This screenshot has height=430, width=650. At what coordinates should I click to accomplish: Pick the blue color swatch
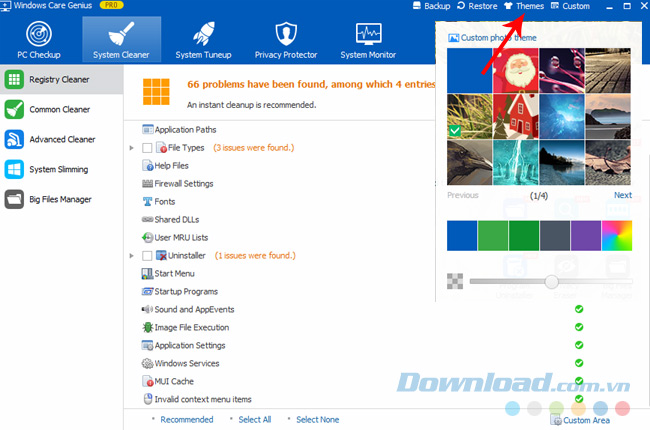point(462,236)
